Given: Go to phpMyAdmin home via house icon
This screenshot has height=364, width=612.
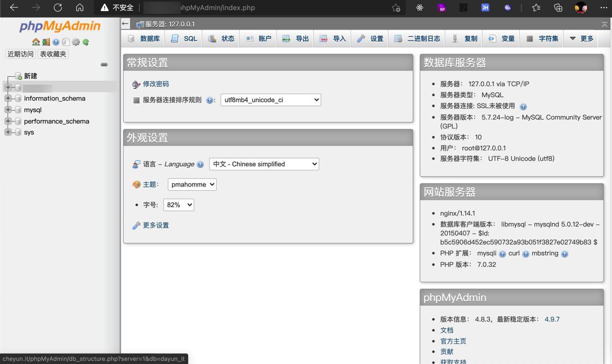Looking at the screenshot, I should click(36, 42).
